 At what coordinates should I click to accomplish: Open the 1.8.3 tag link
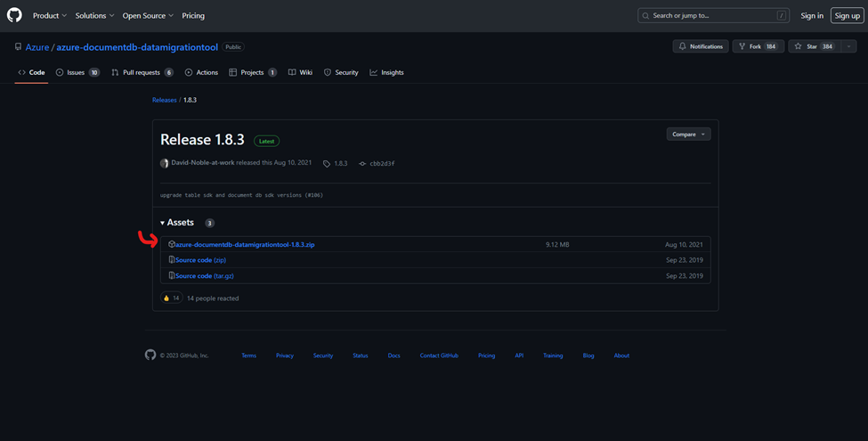click(x=336, y=163)
